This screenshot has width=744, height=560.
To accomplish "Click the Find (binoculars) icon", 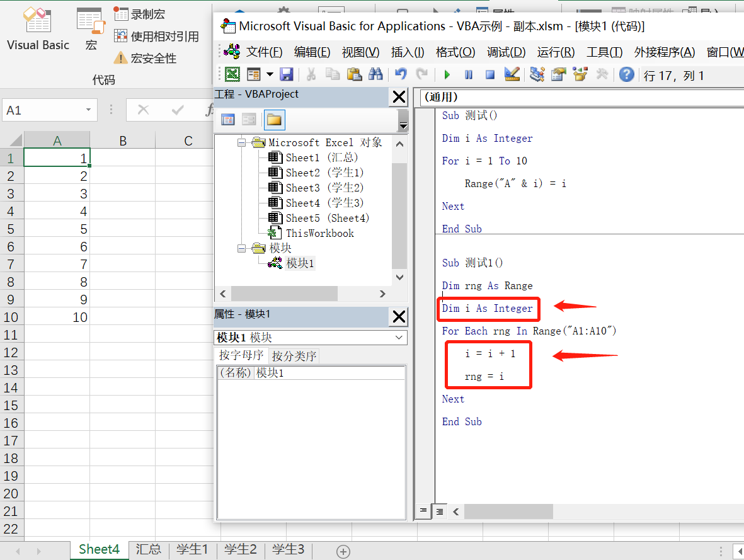I will (375, 74).
